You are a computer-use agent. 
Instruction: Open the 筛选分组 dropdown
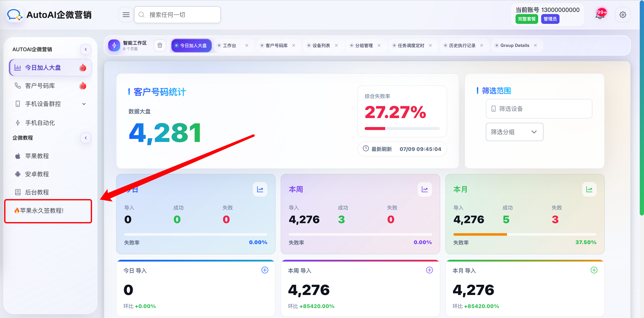[x=514, y=132]
